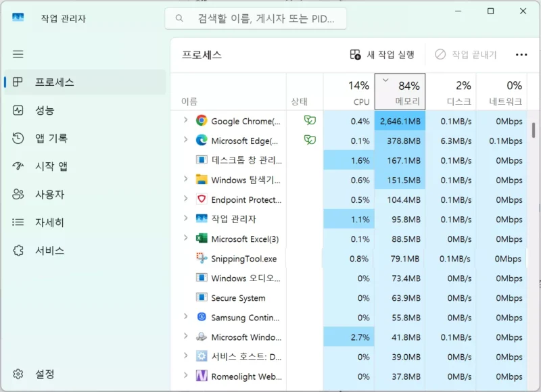Expand the Samsung Continuity process group
The image size is (541, 392).
[185, 316]
